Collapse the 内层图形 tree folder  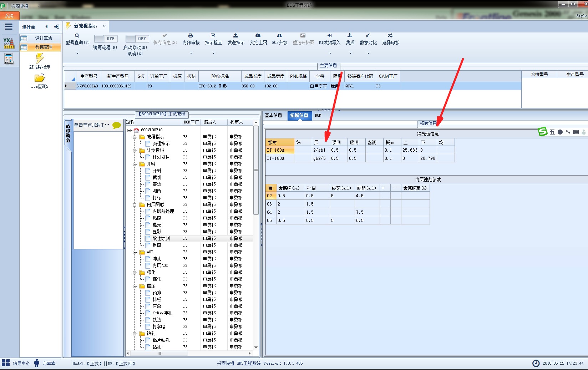(x=135, y=205)
